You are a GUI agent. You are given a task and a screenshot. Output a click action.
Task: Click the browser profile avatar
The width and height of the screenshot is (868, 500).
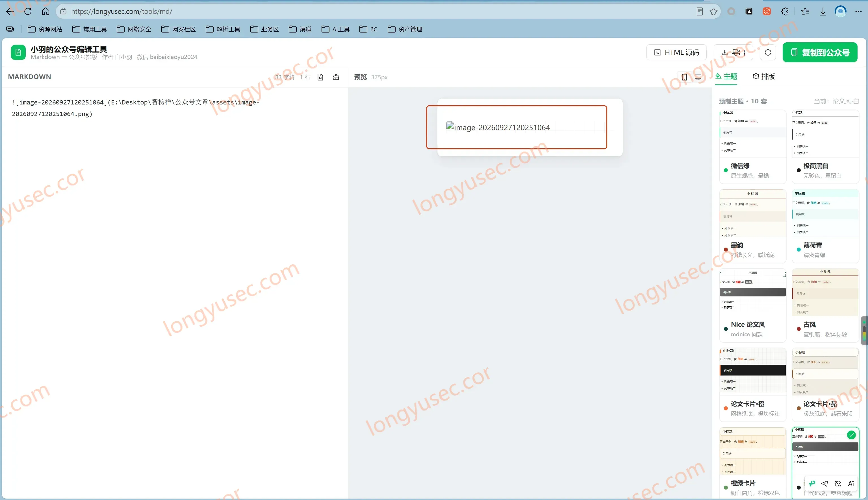(x=841, y=11)
